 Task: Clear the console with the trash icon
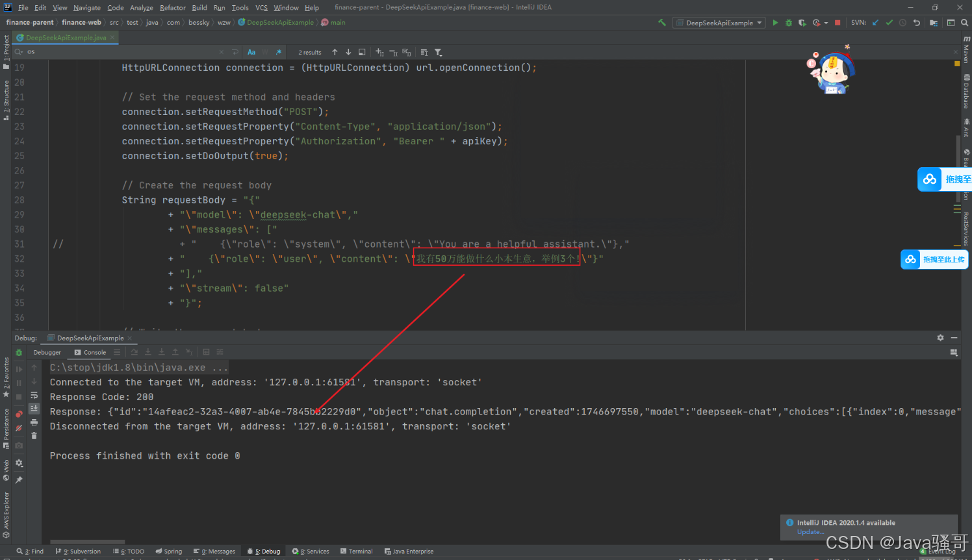pos(34,436)
